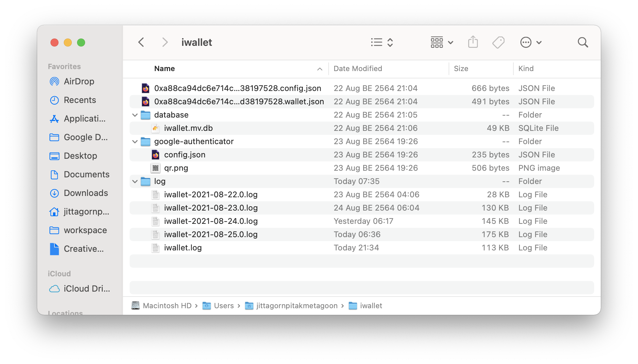Click the wallet.json file icon
This screenshot has height=364, width=638.
coord(146,102)
